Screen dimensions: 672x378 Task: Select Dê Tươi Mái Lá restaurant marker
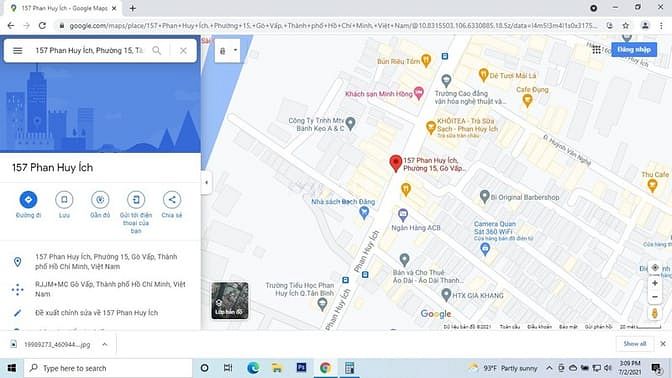coord(483,75)
